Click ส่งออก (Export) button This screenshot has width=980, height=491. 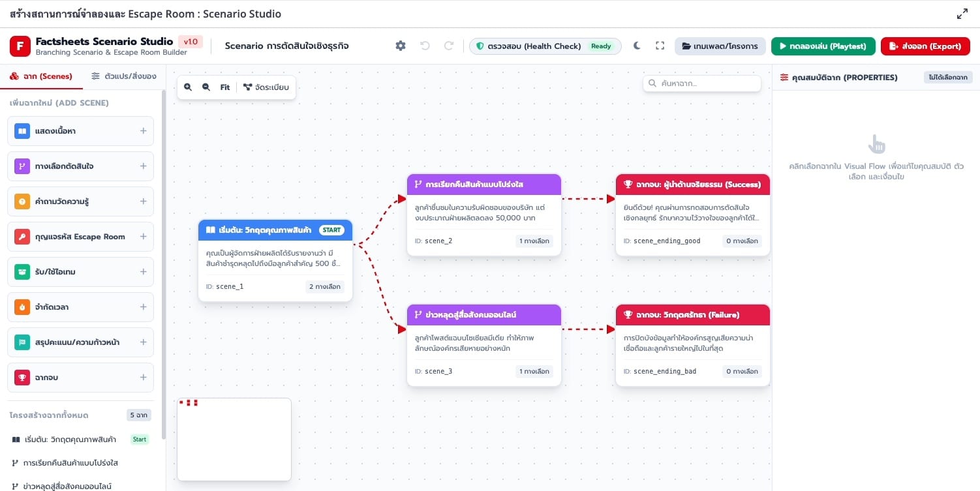coord(925,46)
